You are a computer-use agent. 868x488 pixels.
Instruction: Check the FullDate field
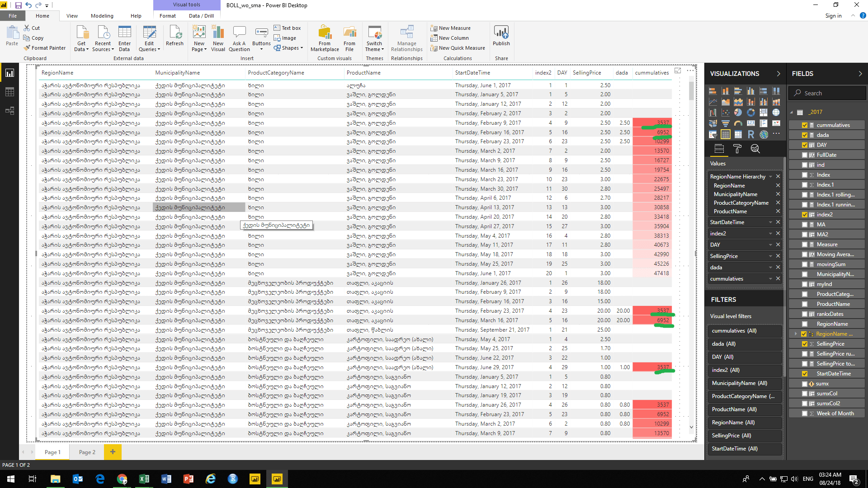[x=805, y=155]
